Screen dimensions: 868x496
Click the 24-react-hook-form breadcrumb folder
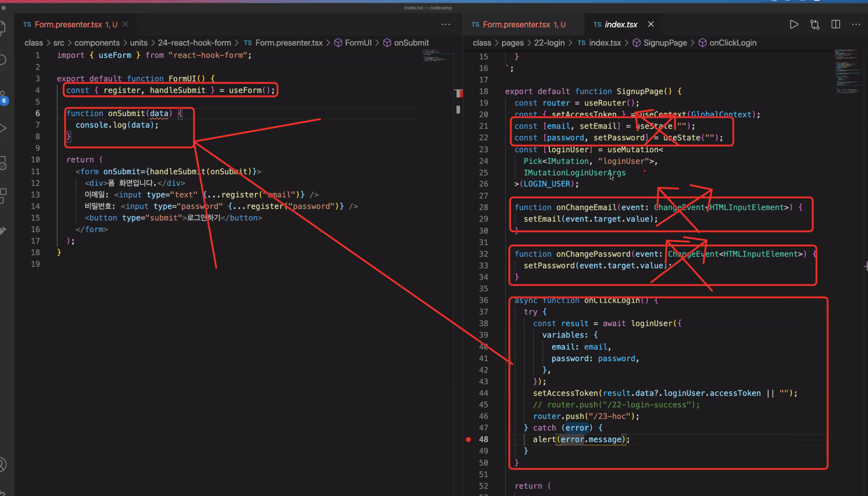point(194,43)
